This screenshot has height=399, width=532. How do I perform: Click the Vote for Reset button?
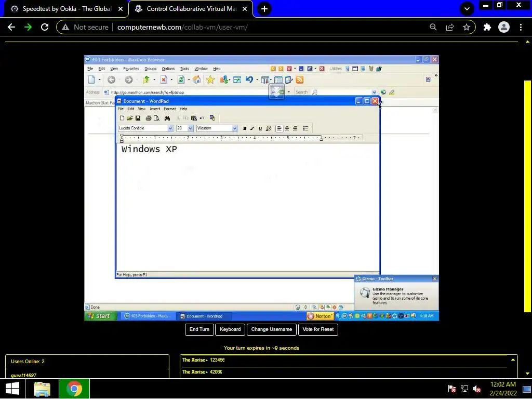(318, 329)
